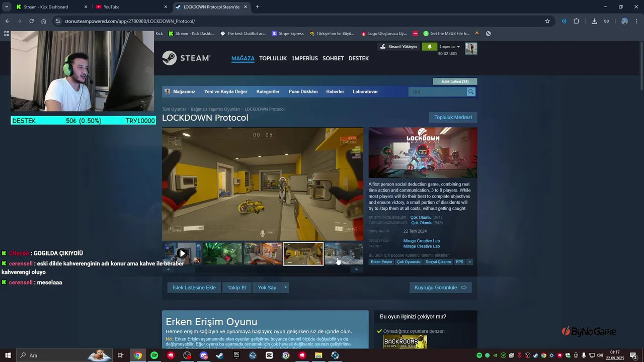Select SOHBET in Steam header
The height and width of the screenshot is (362, 644).
pos(333,58)
